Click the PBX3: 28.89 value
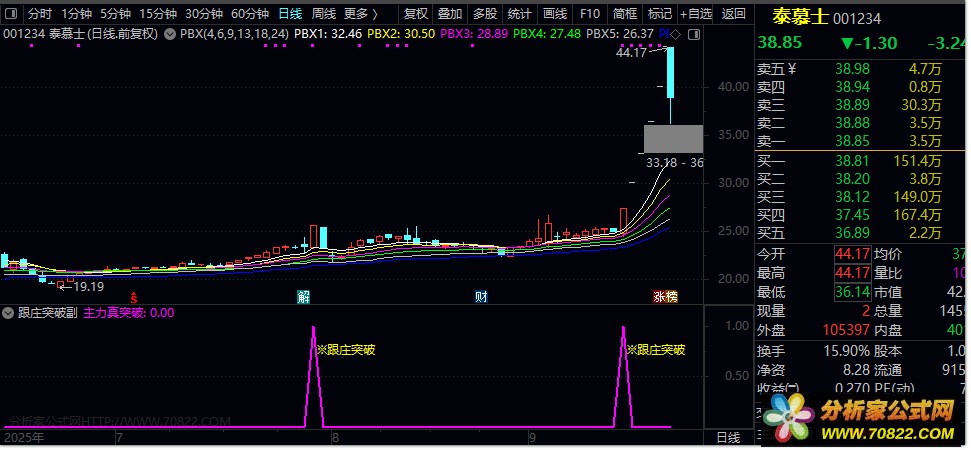The height and width of the screenshot is (450, 971). click(x=474, y=35)
